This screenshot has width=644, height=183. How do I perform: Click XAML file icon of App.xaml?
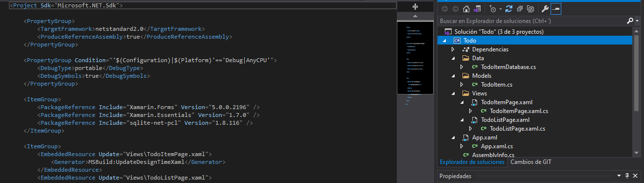pyautogui.click(x=465, y=137)
